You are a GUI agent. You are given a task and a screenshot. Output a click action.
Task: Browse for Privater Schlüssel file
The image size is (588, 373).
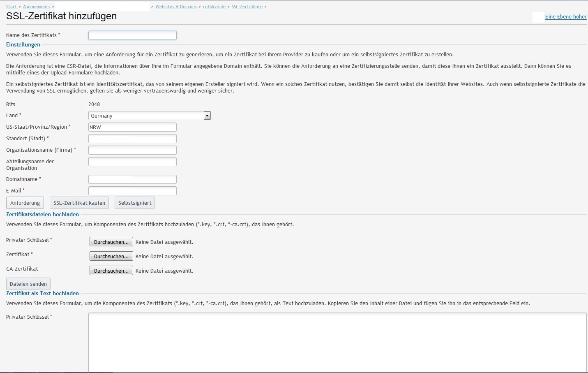[111, 242]
